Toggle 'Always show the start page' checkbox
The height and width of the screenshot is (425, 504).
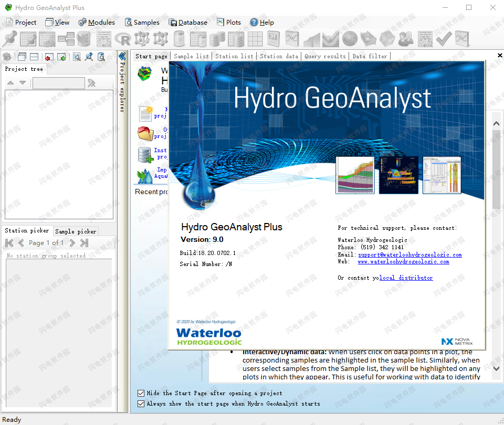click(x=141, y=404)
